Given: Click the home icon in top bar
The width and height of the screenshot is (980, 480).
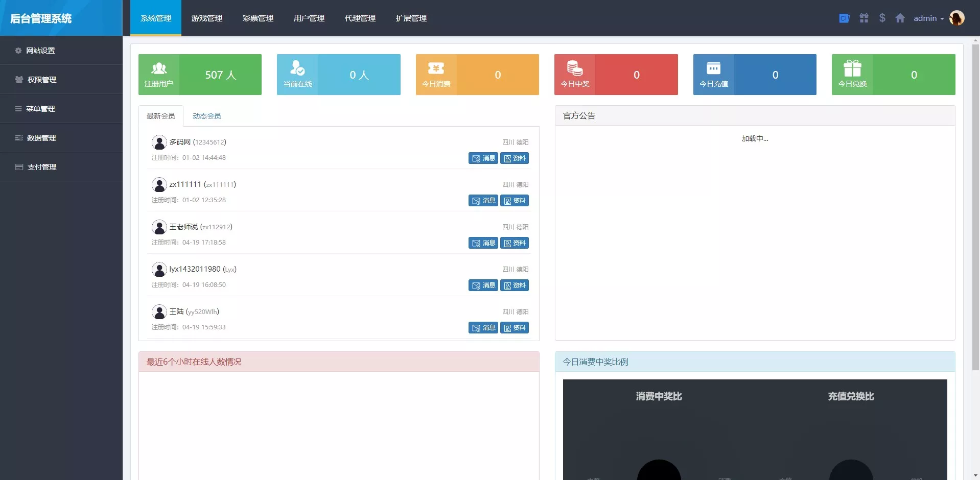Looking at the screenshot, I should (x=900, y=18).
